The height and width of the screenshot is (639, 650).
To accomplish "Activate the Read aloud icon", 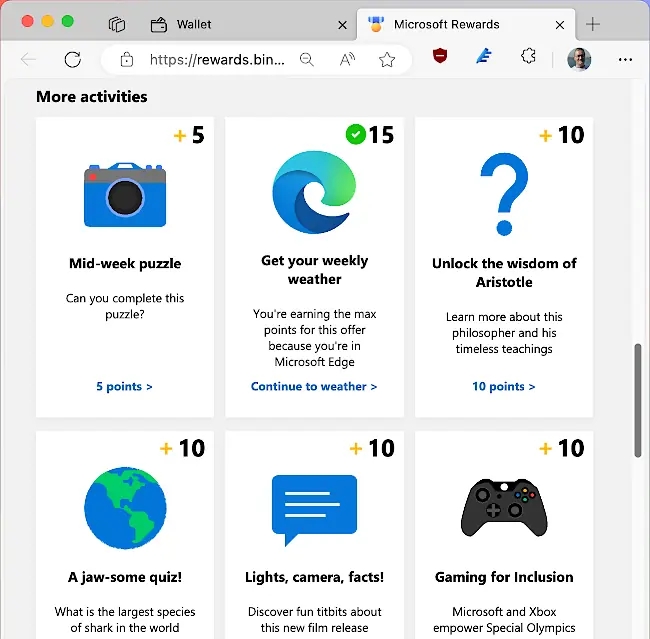I will pyautogui.click(x=347, y=60).
